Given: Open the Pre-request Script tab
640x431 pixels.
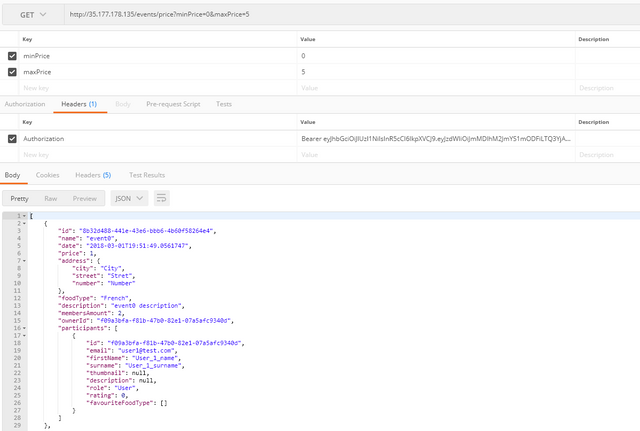Looking at the screenshot, I should pyautogui.click(x=173, y=104).
